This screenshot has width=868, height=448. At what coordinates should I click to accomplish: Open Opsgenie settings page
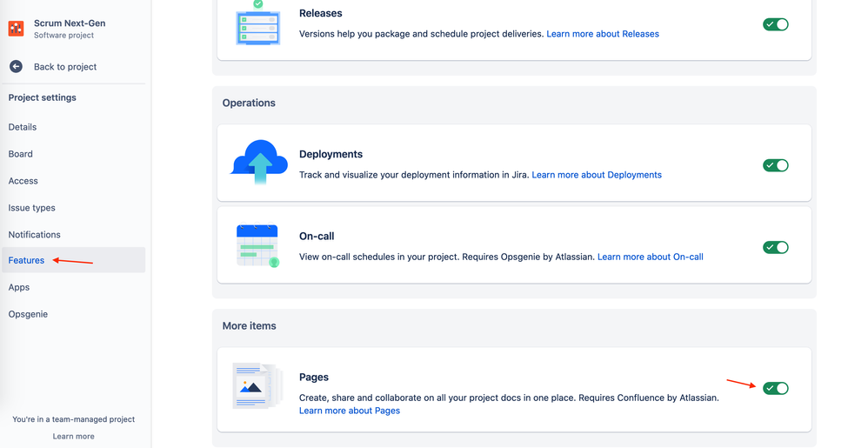28,314
